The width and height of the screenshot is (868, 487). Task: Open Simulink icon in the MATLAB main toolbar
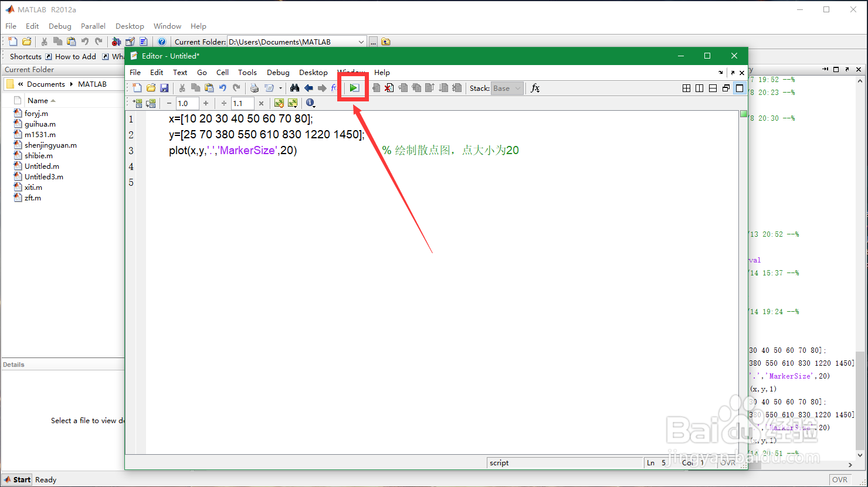coord(116,42)
